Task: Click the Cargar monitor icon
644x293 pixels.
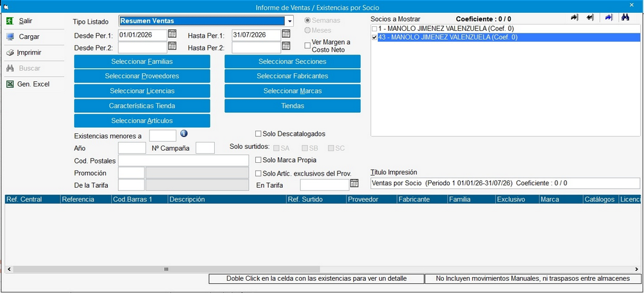Action: pos(10,37)
